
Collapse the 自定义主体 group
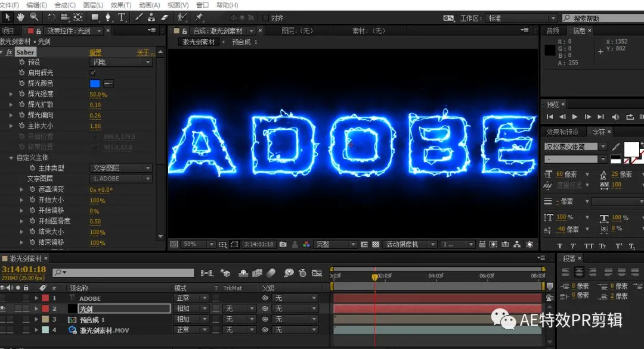coord(11,157)
